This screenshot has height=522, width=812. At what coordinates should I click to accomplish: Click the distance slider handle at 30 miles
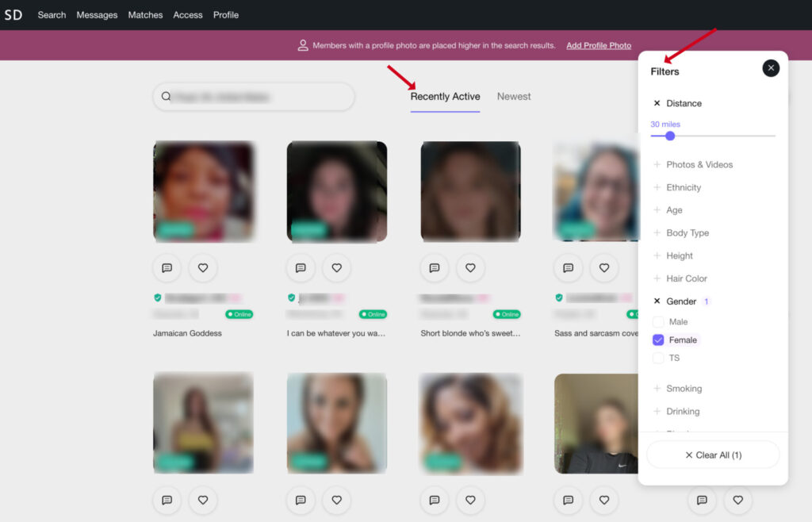(x=670, y=136)
